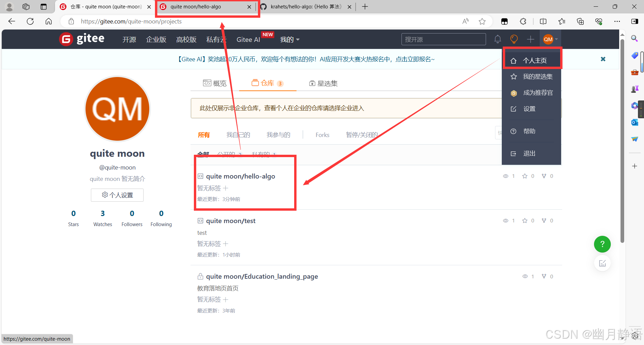Switch to the 概览 tab
The width and height of the screenshot is (644, 345).
pyautogui.click(x=215, y=83)
